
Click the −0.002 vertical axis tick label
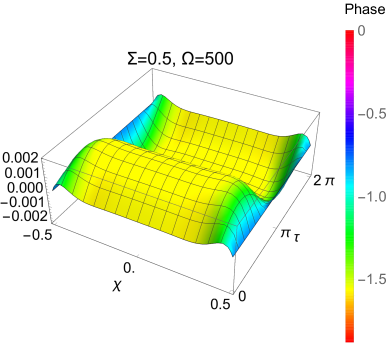(x=24, y=216)
